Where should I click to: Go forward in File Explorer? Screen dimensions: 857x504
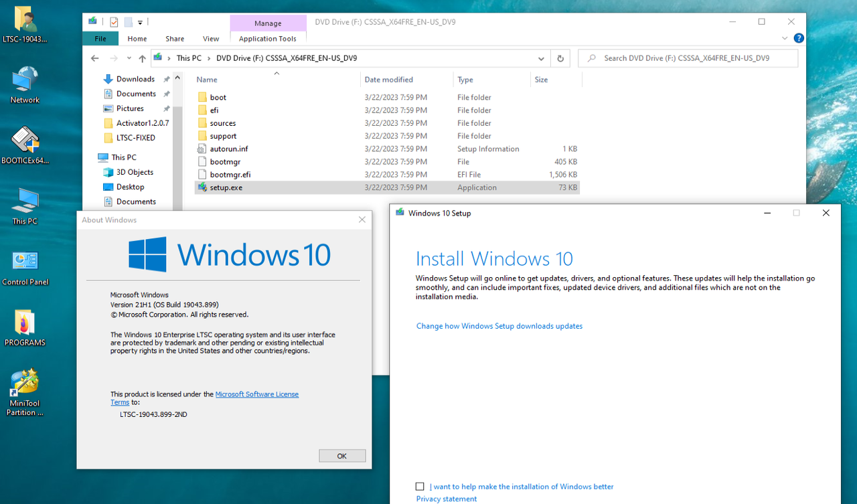tap(114, 58)
